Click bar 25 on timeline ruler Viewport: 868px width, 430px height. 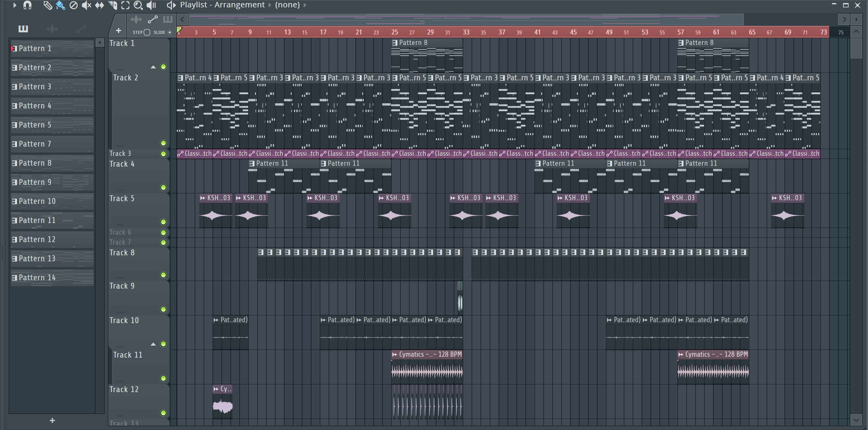point(395,32)
